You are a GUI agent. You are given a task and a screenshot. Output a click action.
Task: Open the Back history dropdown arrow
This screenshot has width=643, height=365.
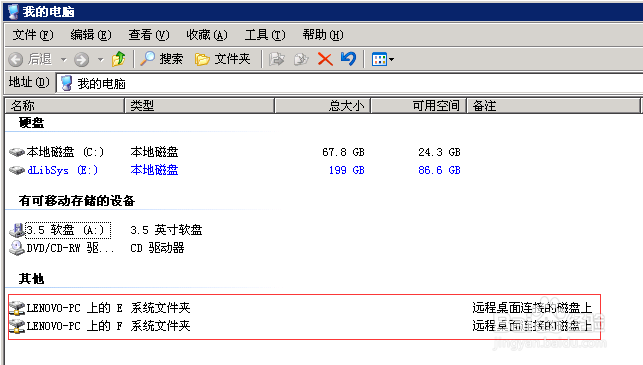[64, 60]
